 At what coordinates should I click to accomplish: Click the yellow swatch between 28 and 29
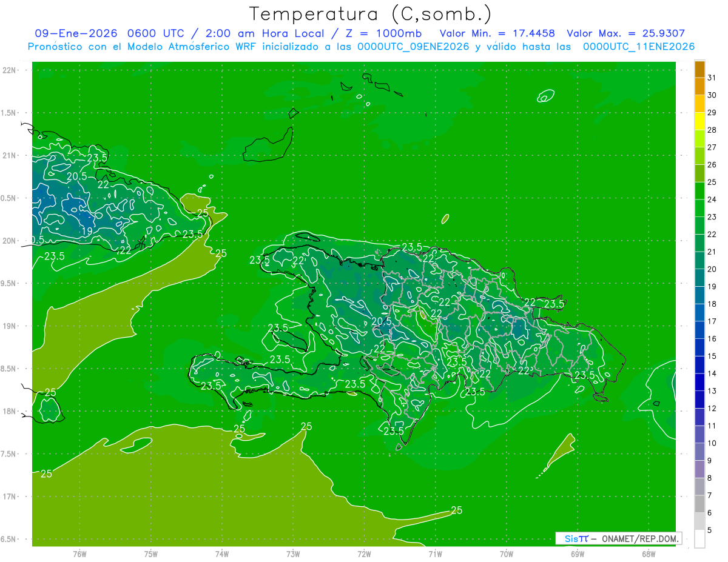pos(699,121)
